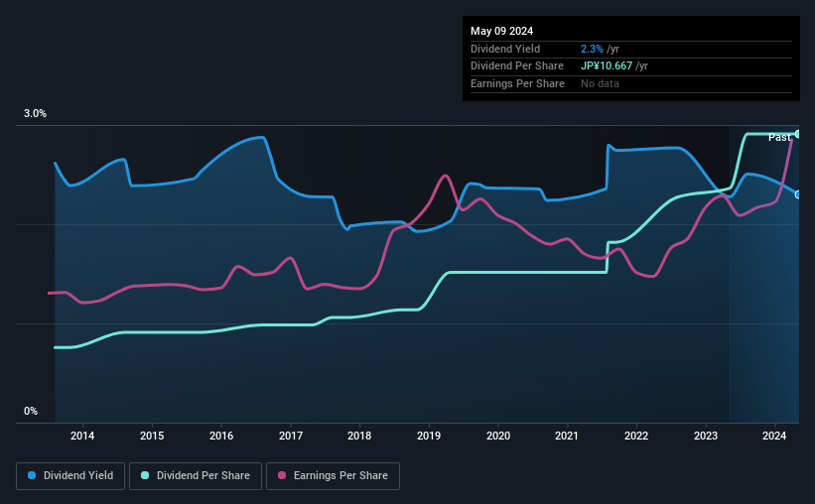Select the 2016 x-axis year label
Viewport: 815px width, 504px height.
click(221, 436)
